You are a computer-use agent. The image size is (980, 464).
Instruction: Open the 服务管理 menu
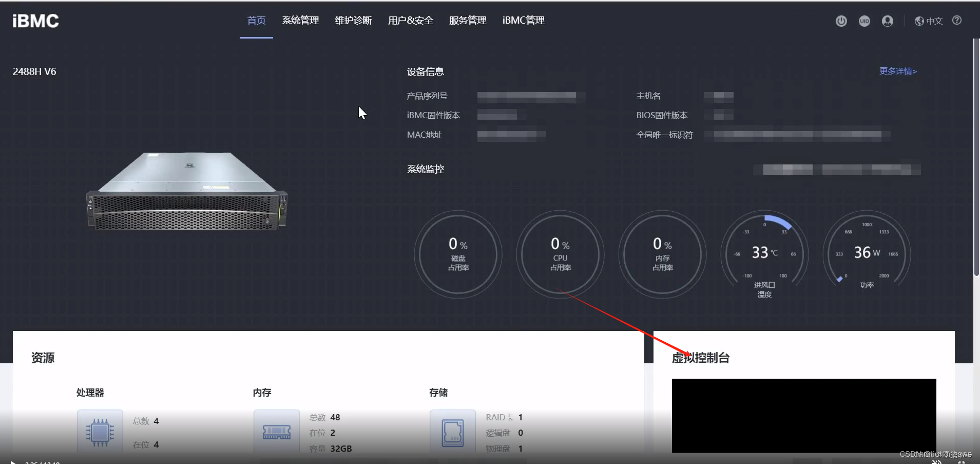[468, 21]
